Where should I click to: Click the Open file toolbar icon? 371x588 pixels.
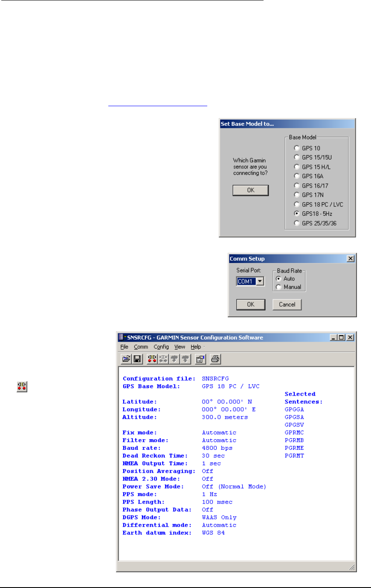(126, 359)
